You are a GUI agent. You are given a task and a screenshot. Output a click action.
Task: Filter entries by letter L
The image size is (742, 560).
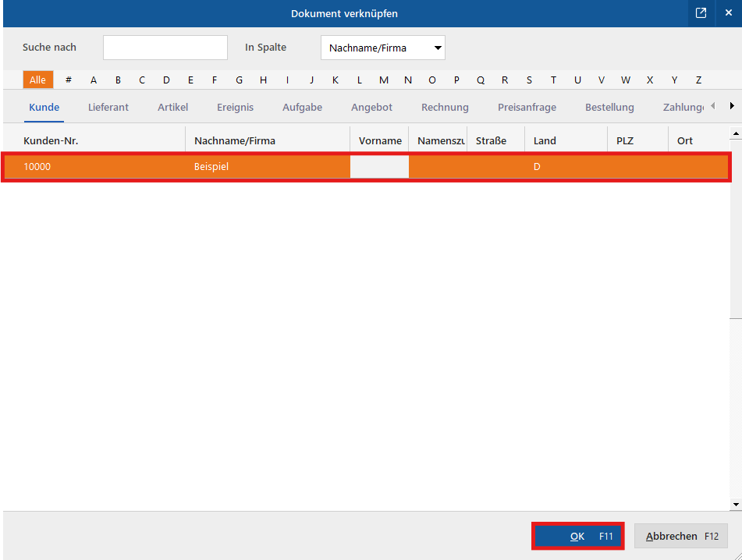point(360,80)
